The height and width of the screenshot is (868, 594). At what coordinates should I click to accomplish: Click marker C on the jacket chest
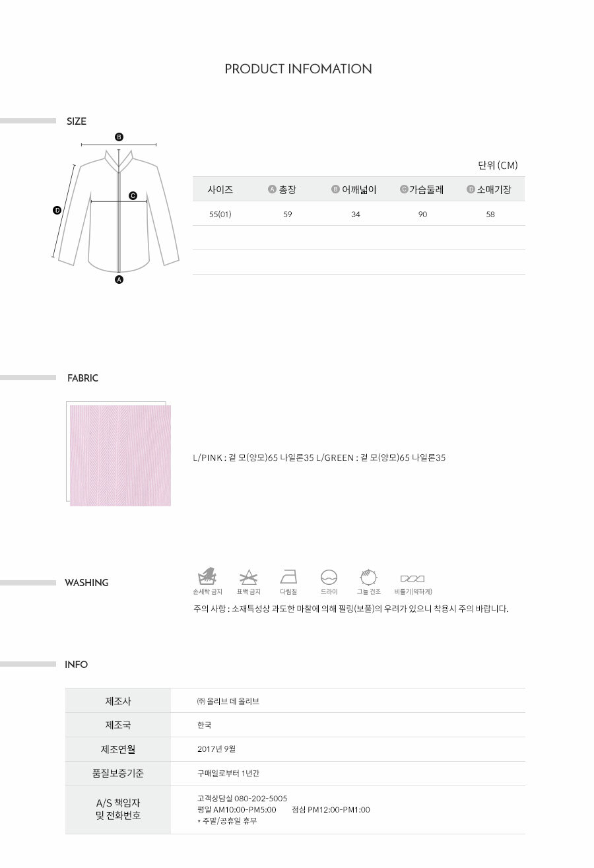[133, 195]
